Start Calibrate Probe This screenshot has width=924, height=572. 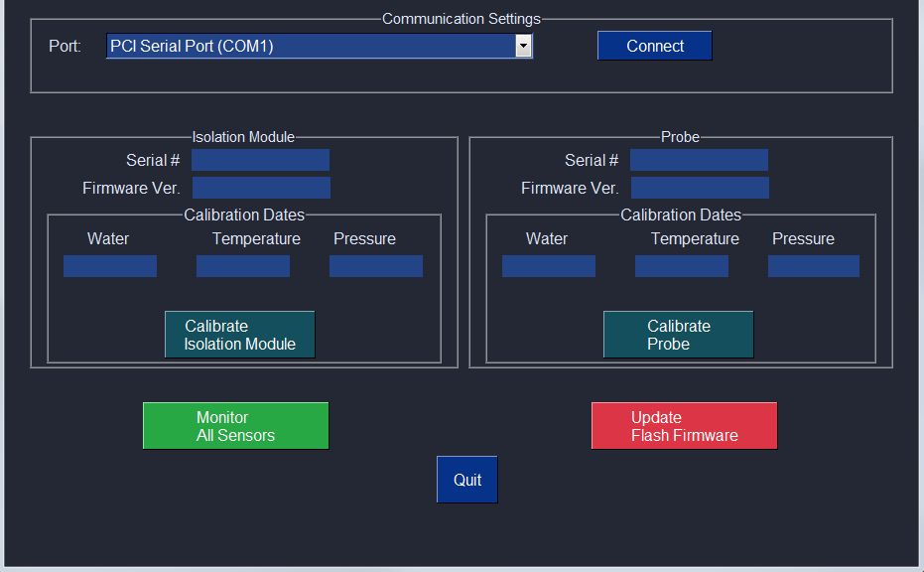678,334
